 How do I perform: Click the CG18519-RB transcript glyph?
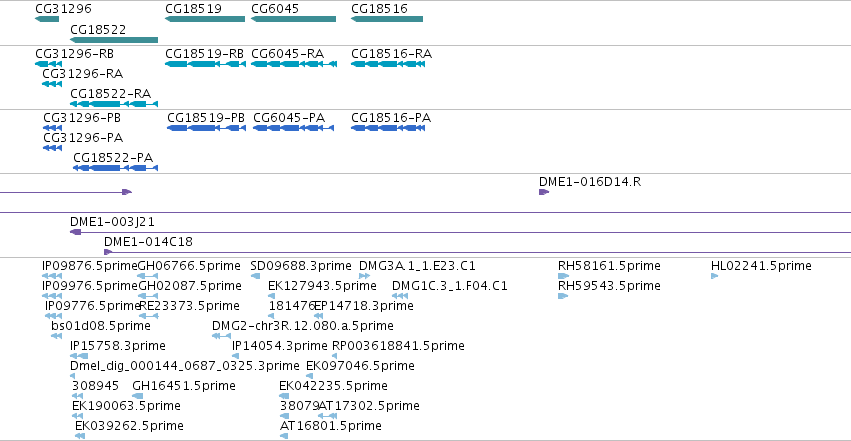tap(205, 64)
